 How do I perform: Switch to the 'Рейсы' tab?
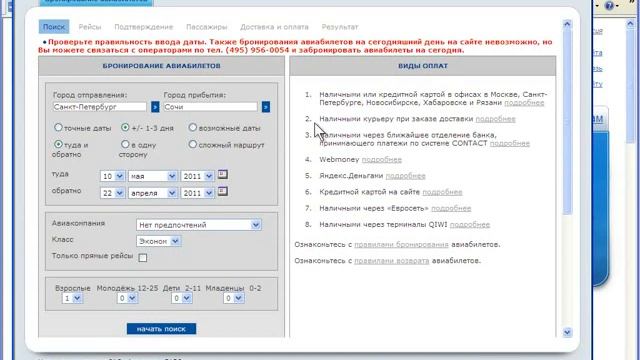(x=90, y=27)
